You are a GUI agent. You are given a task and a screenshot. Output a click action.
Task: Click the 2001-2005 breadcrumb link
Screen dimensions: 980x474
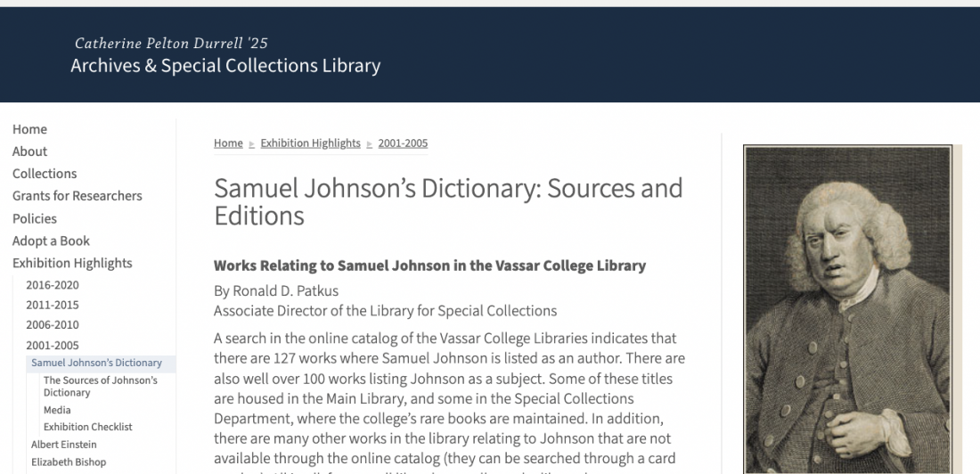click(x=403, y=143)
